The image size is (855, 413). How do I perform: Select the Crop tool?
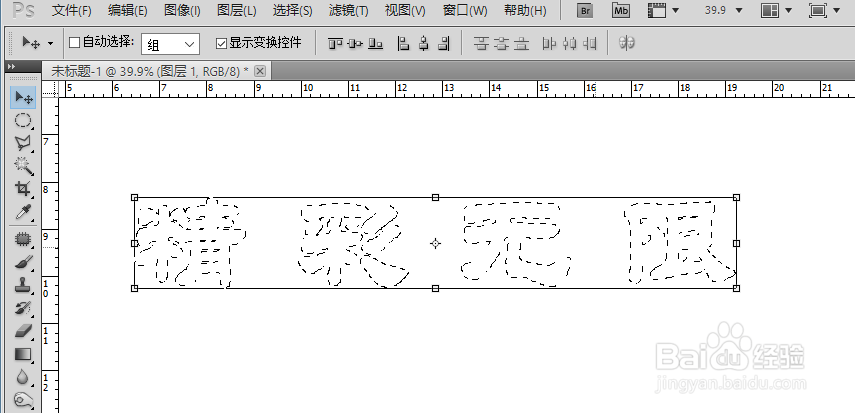click(x=23, y=189)
